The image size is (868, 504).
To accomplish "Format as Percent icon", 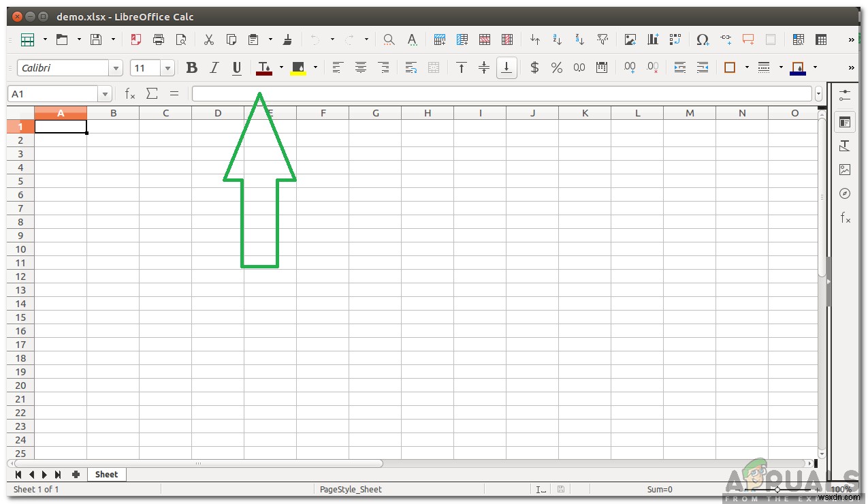I will tap(557, 67).
